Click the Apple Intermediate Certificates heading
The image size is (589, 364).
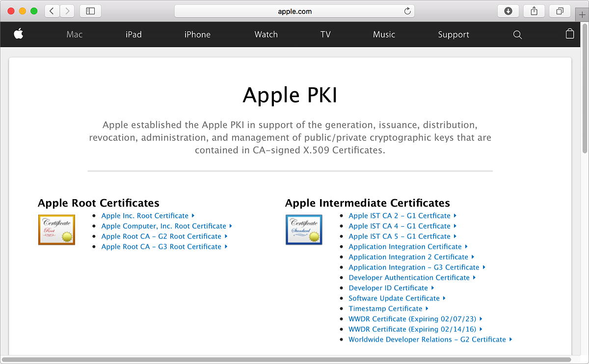pos(368,203)
